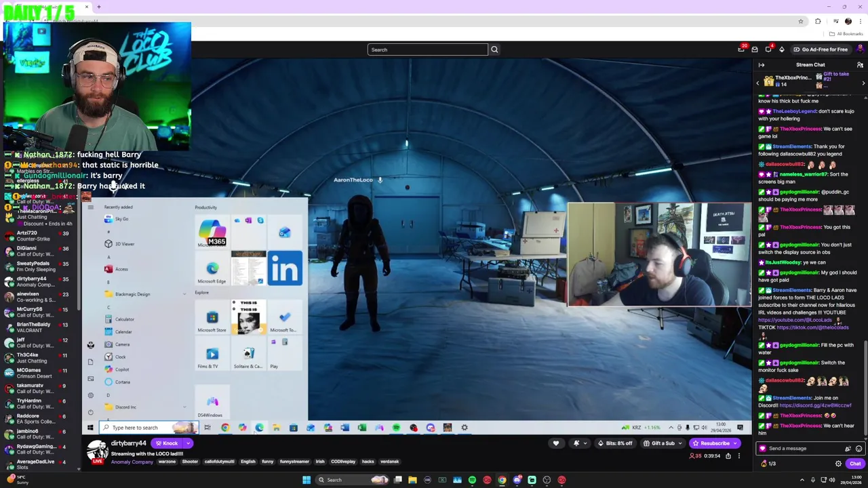868x488 pixels.
Task: Click settings gear in streamed Start menu rail
Action: 90,395
